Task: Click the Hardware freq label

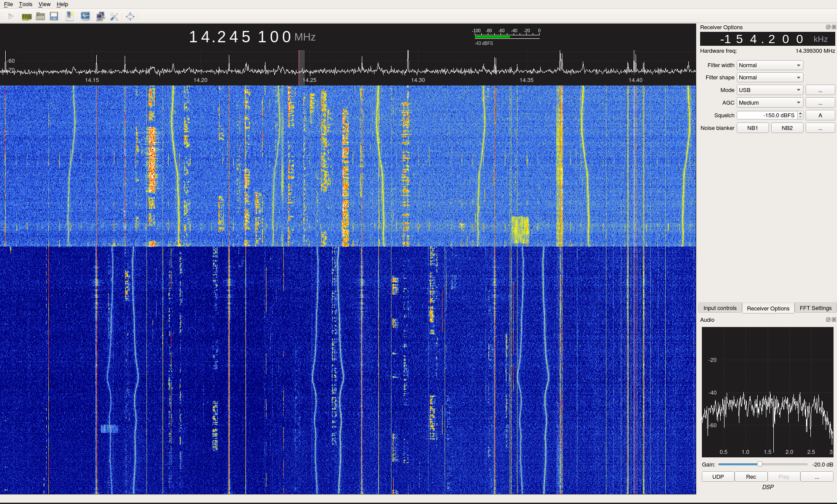Action: tap(718, 51)
